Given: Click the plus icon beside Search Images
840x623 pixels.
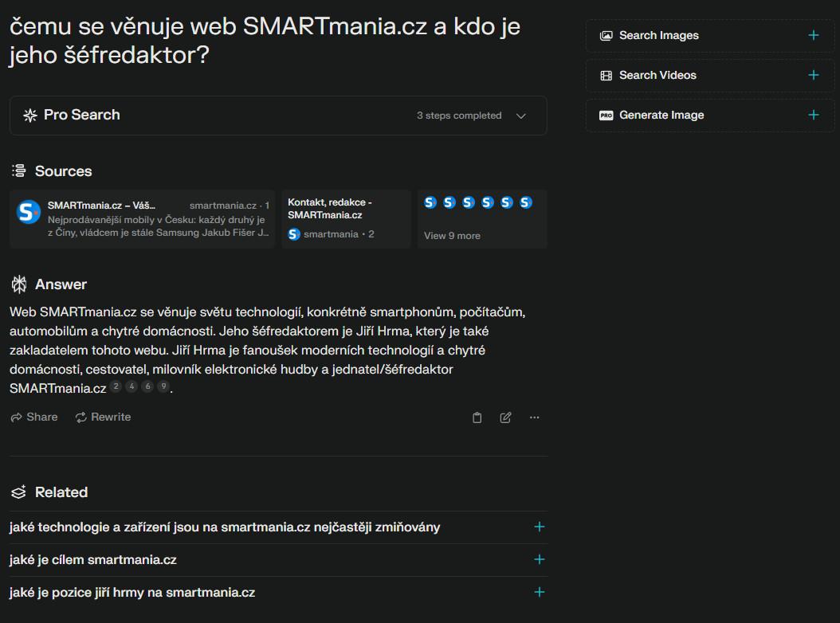Looking at the screenshot, I should pos(813,35).
